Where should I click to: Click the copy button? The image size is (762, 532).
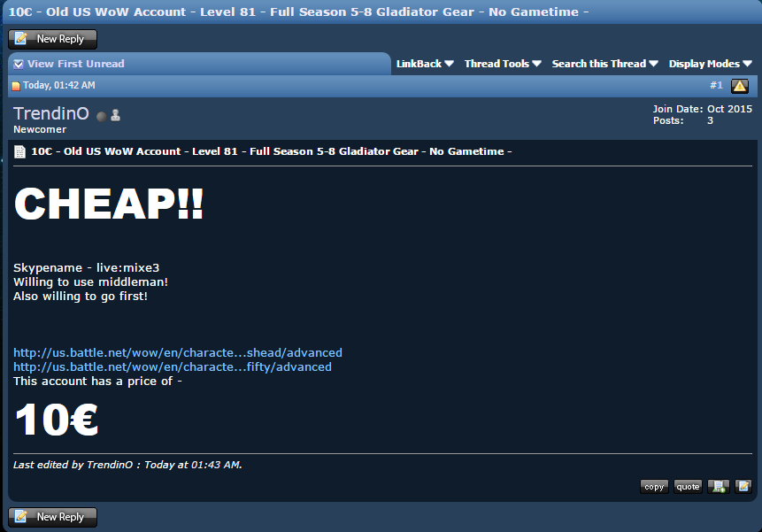tap(654, 486)
